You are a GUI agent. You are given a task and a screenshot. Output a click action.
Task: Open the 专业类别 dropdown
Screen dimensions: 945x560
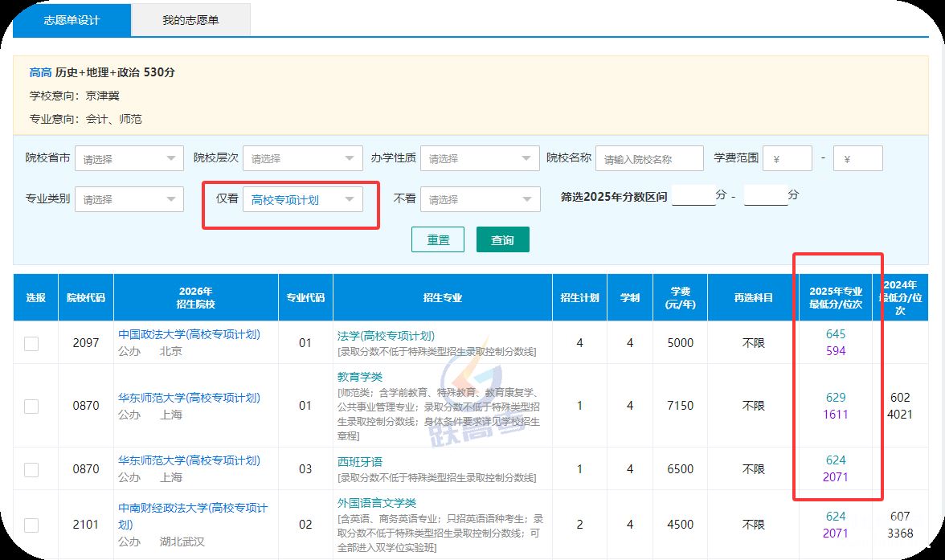(129, 199)
